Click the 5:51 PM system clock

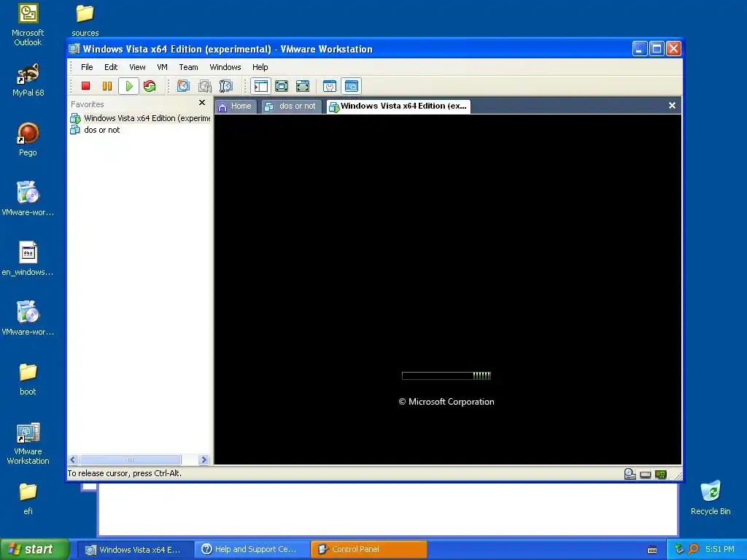click(x=720, y=549)
